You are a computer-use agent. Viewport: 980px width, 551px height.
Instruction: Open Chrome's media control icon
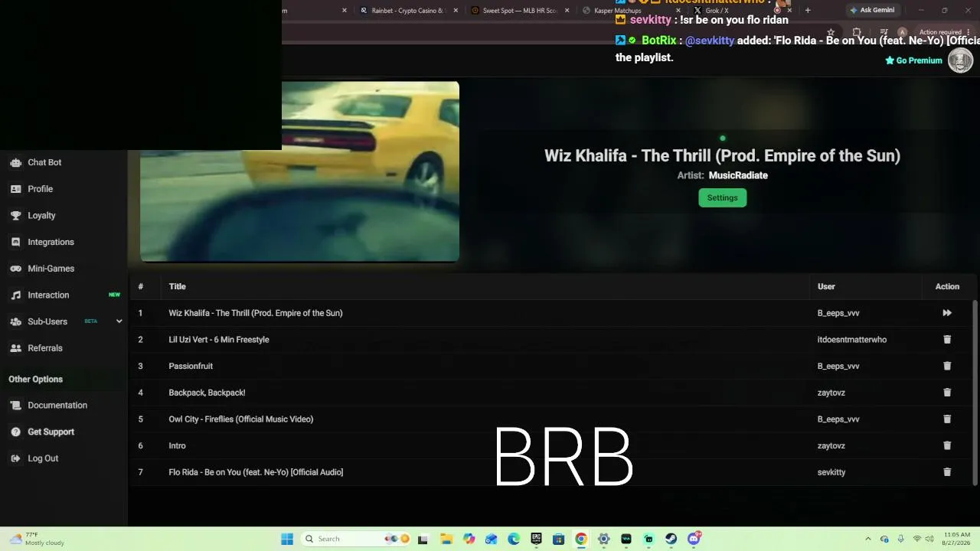click(884, 32)
